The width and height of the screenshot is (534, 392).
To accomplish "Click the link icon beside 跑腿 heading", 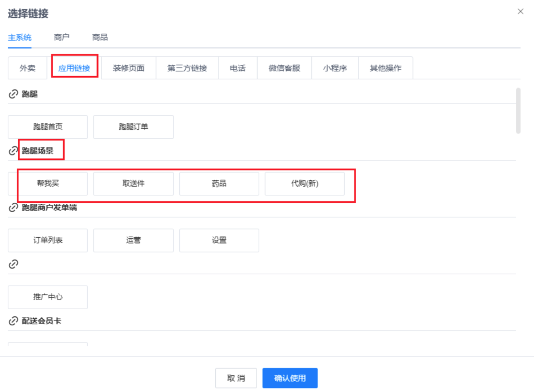I will tap(14, 94).
